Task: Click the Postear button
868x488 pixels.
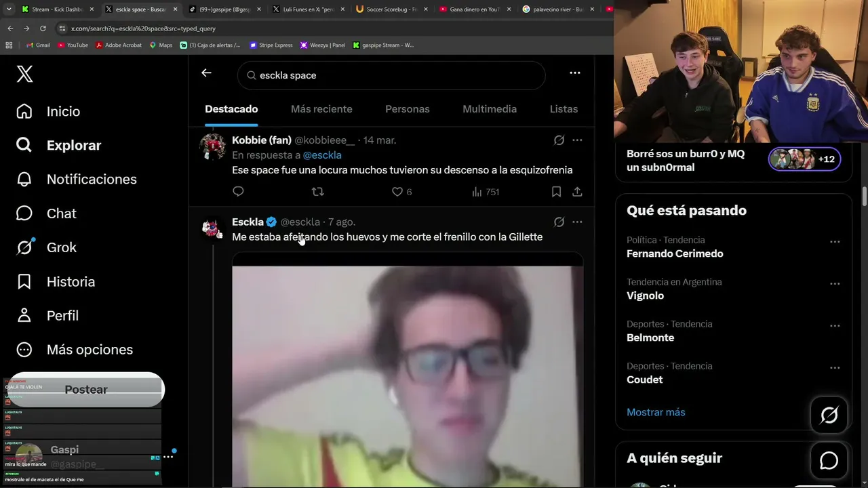Action: (86, 389)
